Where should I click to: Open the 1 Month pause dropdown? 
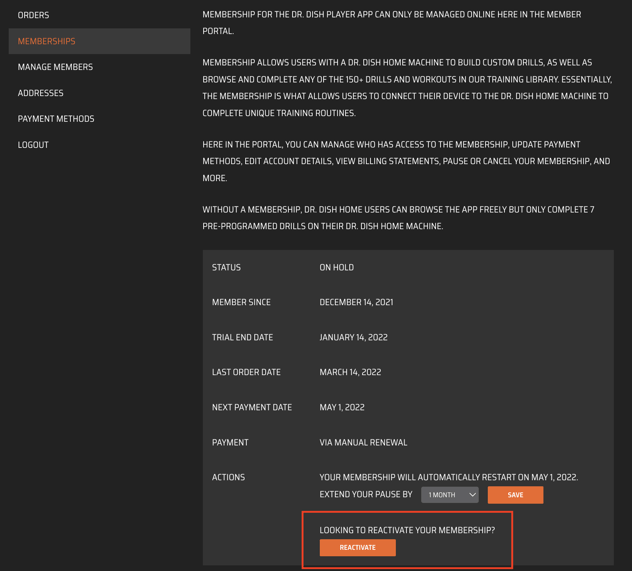[450, 495]
